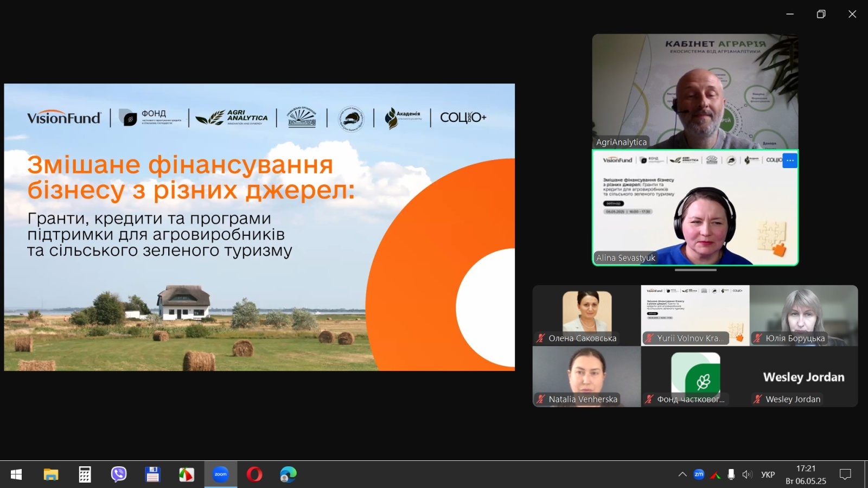The image size is (868, 488).
Task: Click the Олена Саковська name label
Action: click(x=583, y=338)
